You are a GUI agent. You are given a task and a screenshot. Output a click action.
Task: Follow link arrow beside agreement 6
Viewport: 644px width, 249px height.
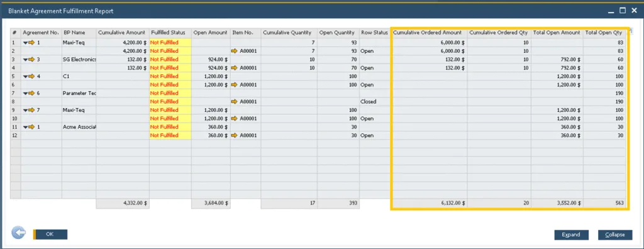(31, 93)
